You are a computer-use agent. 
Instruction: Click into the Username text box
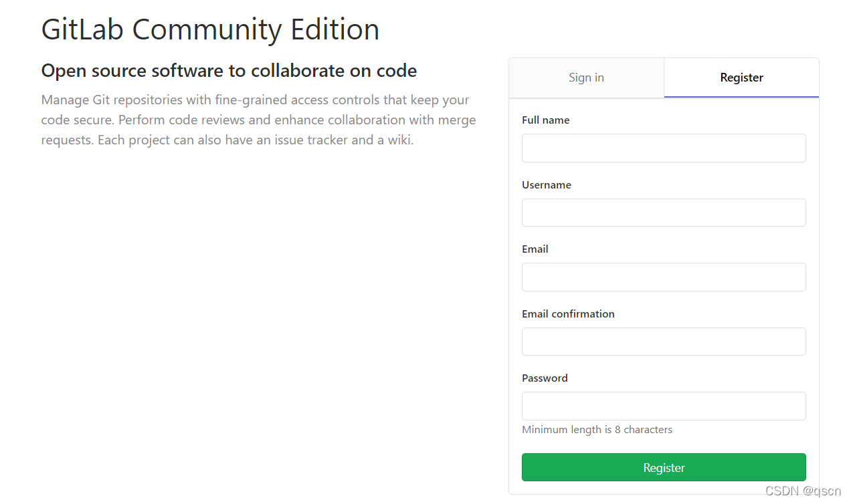(x=664, y=213)
